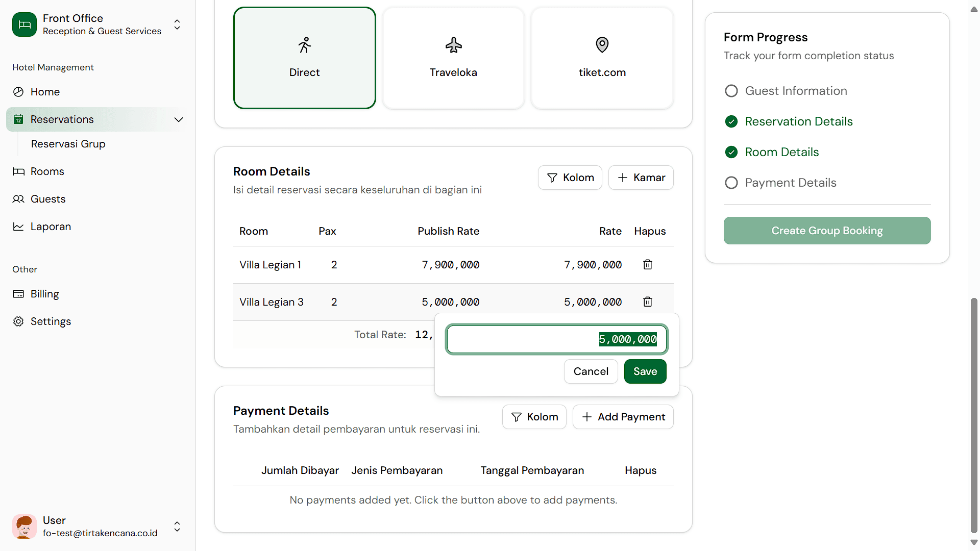Expand the user account menu arrows
The width and height of the screenshot is (980, 551).
coord(177,526)
